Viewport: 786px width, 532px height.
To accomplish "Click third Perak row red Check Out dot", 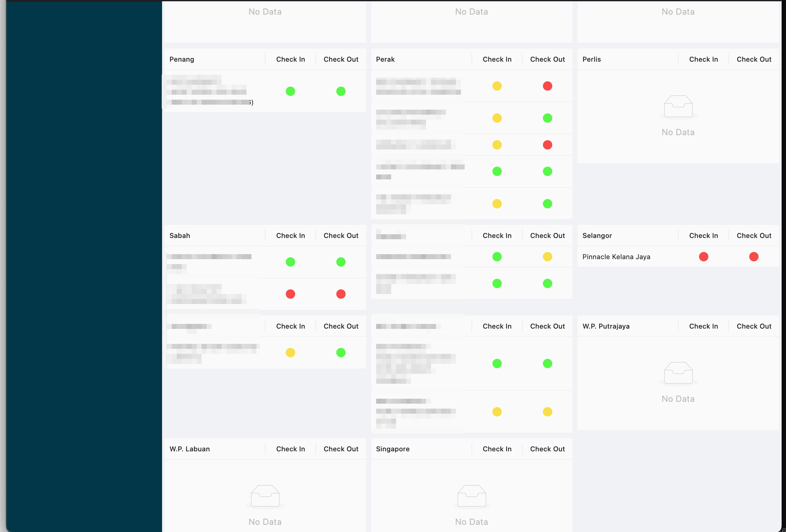I will click(x=547, y=145).
